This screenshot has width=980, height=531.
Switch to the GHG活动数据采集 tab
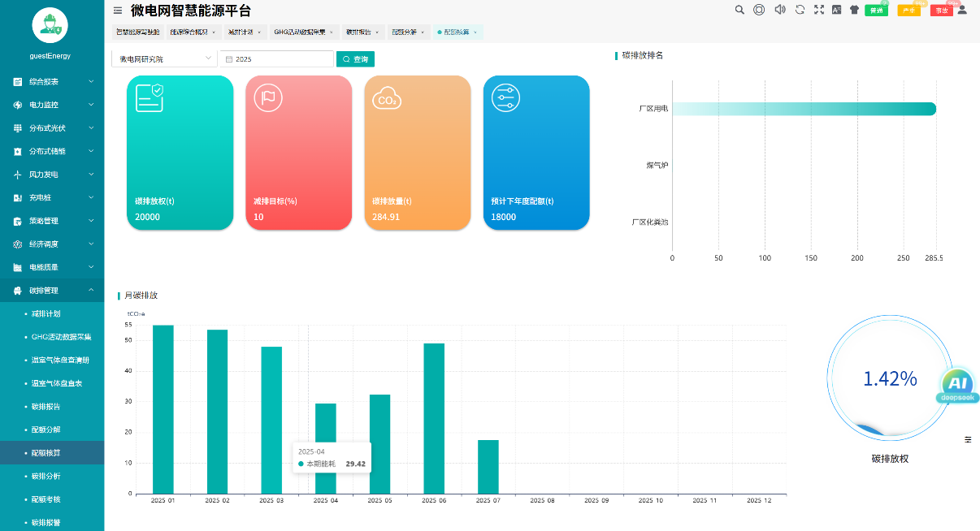[300, 32]
